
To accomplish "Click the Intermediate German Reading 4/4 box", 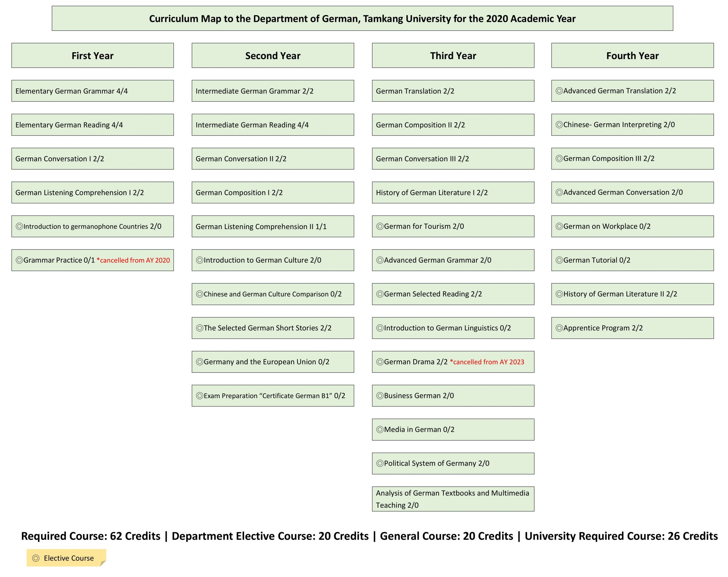I will click(x=273, y=125).
